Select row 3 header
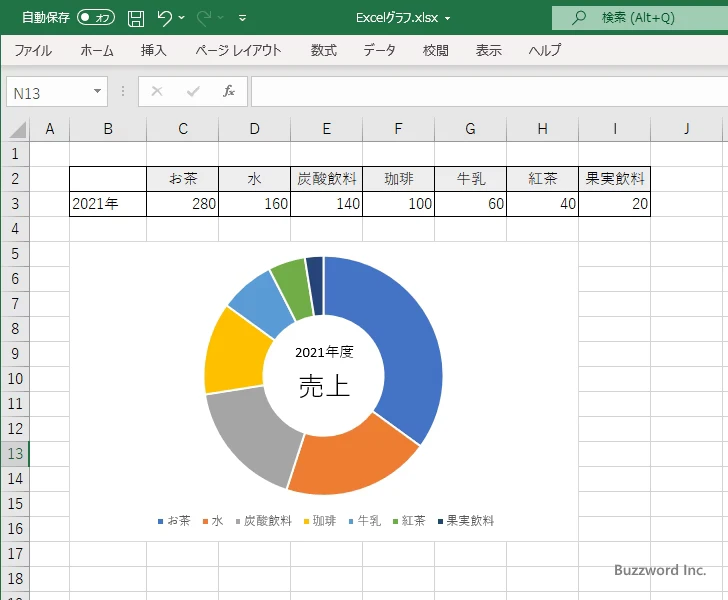The image size is (728, 600). coord(15,203)
